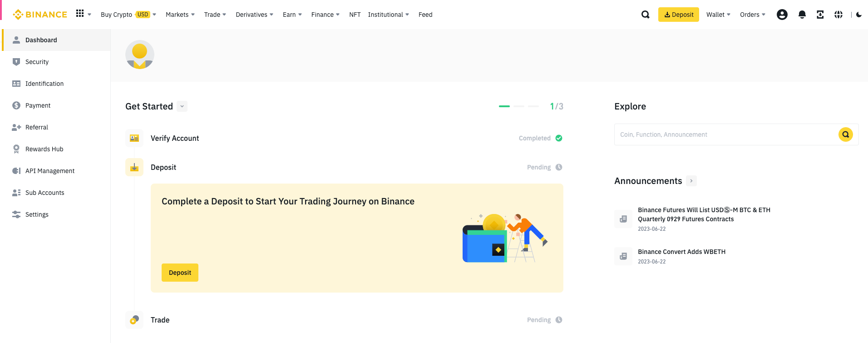868x343 pixels.
Task: Select Payment in the sidebar
Action: point(55,105)
